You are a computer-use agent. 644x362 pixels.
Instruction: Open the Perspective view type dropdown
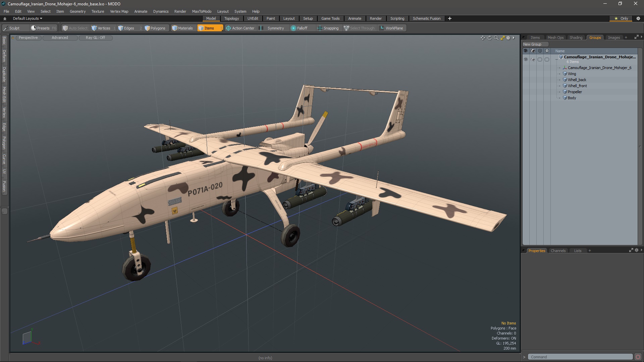tap(28, 38)
